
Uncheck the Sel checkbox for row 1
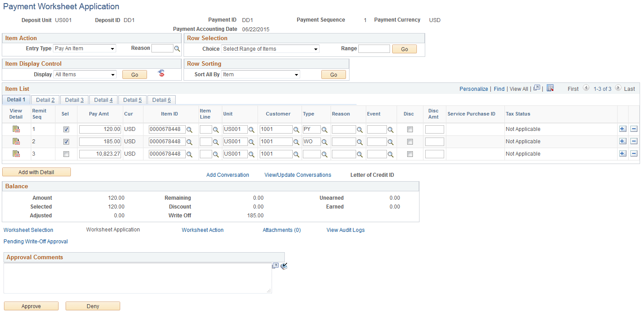66,129
